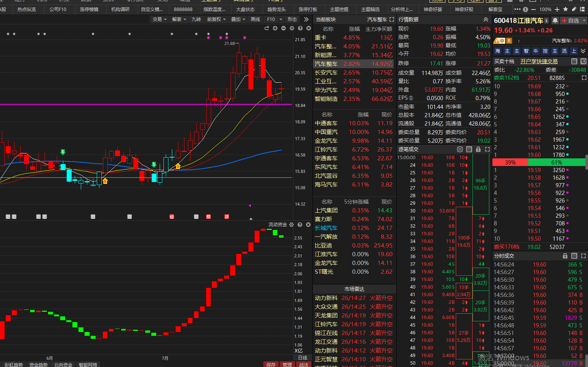Image resolution: width=588 pixels, height=367 pixels.
Task: Click the lock icon in 逐笔成交 header
Action: point(478,149)
